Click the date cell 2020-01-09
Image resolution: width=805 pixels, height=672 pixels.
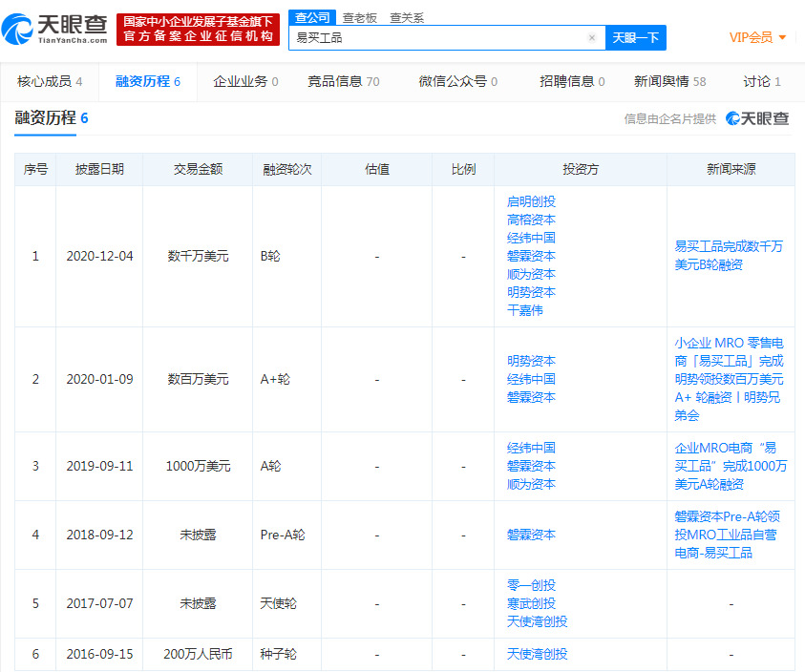click(99, 379)
